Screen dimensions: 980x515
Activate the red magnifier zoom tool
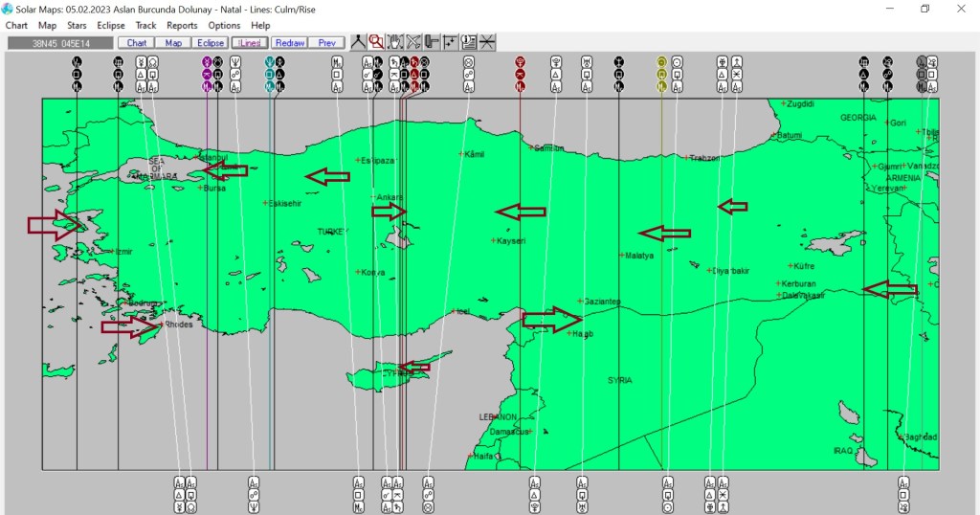(376, 42)
